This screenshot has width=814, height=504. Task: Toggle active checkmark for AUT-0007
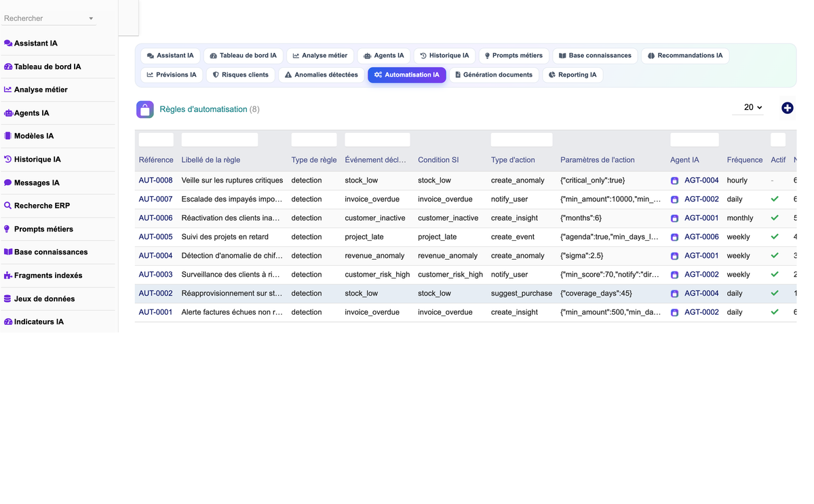click(x=775, y=199)
